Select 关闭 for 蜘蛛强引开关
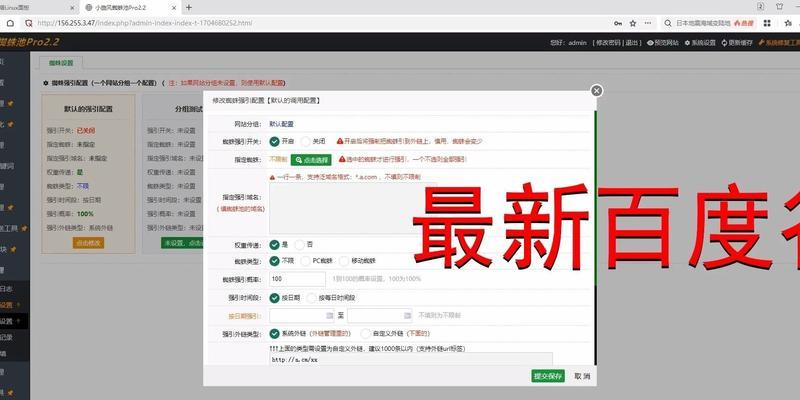The height and width of the screenshot is (400, 800). (306, 141)
